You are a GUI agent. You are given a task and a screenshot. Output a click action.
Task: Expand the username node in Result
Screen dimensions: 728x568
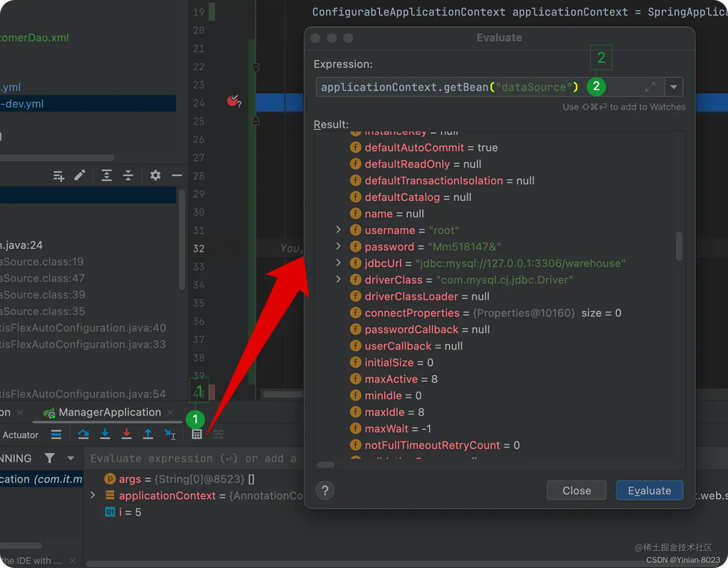pyautogui.click(x=338, y=230)
